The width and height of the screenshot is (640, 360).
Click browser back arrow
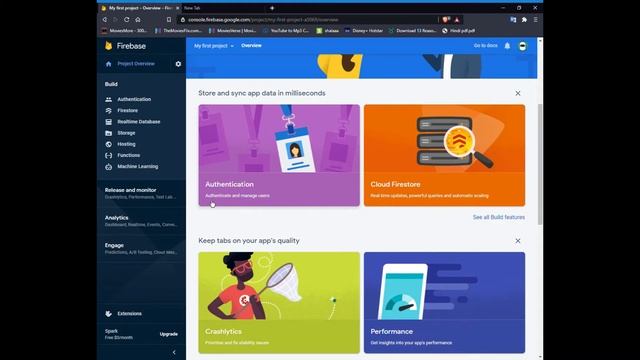coord(105,20)
